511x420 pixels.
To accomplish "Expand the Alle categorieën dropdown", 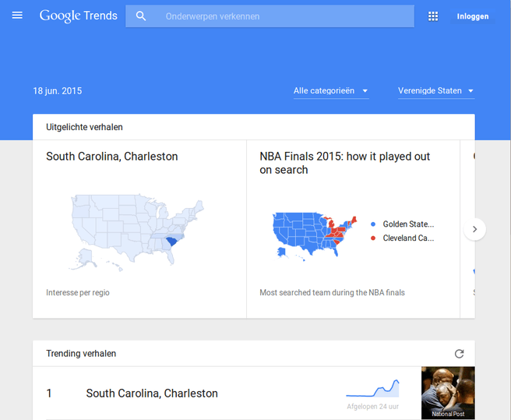I will click(330, 91).
